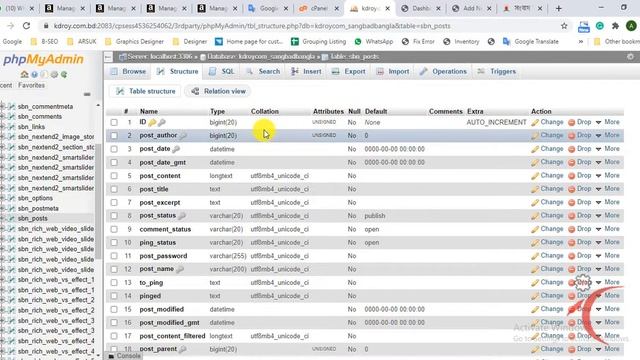Expand More menu for post_date
This screenshot has height=360, width=640.
608,149
